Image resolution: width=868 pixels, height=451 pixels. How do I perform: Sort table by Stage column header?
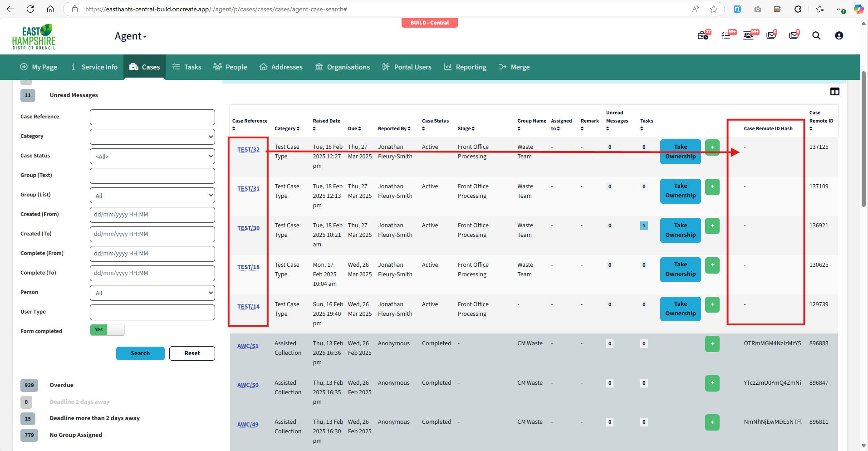point(466,129)
